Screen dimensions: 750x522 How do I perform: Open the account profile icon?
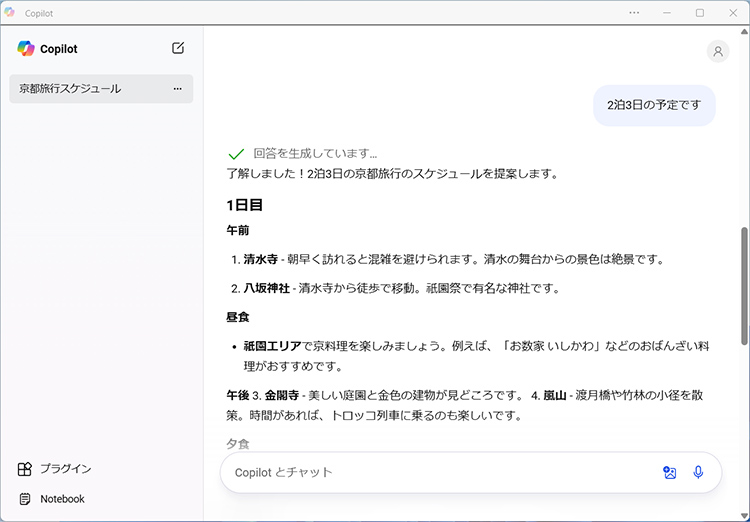coord(717,52)
